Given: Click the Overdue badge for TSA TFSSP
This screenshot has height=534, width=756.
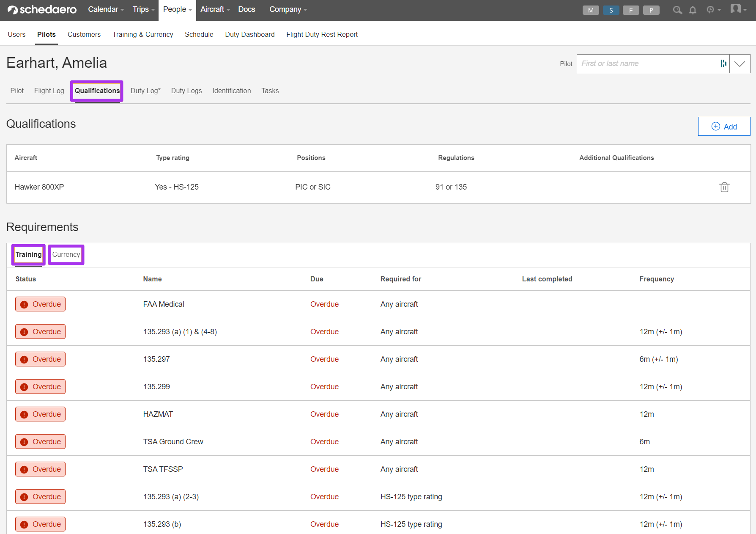Looking at the screenshot, I should tap(41, 469).
